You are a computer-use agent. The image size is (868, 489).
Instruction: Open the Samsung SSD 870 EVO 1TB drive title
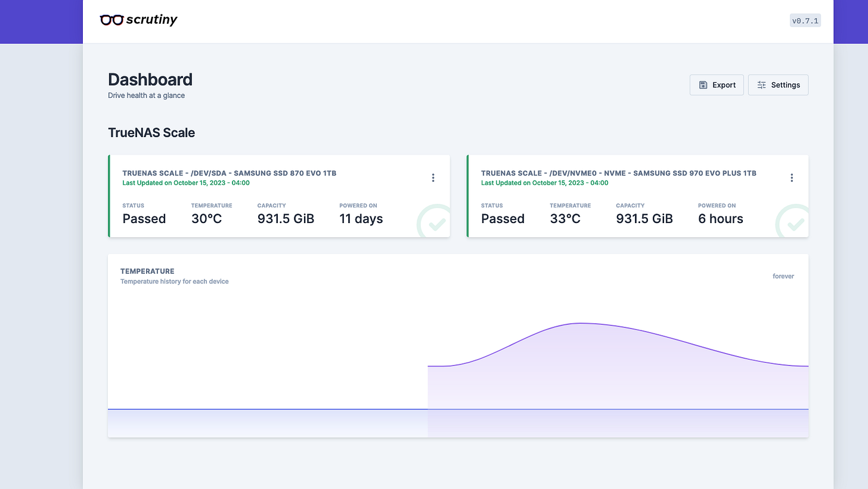230,173
